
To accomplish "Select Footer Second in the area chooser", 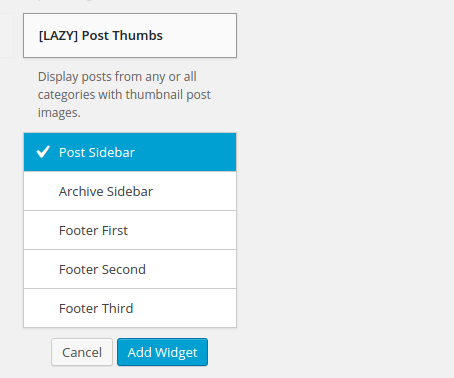I will tap(130, 269).
